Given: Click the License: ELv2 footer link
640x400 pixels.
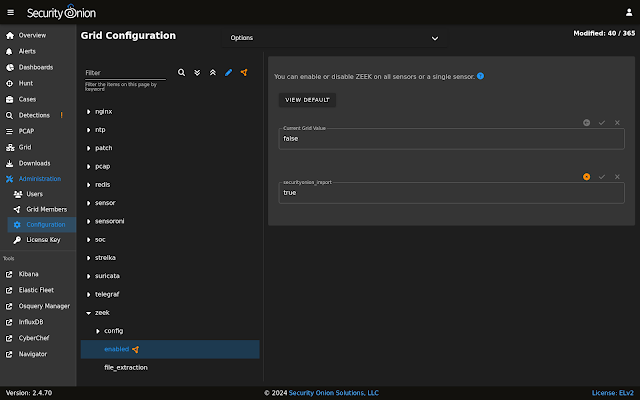Looking at the screenshot, I should (x=613, y=393).
